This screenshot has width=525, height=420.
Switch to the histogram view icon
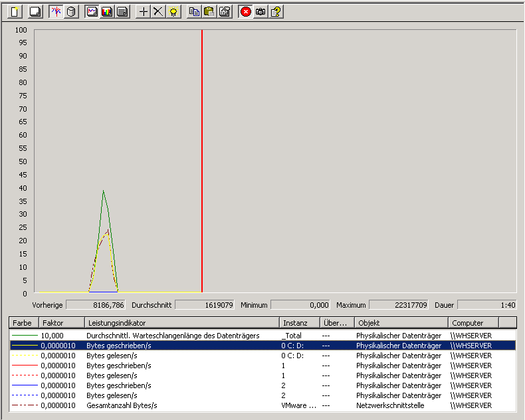coord(107,12)
